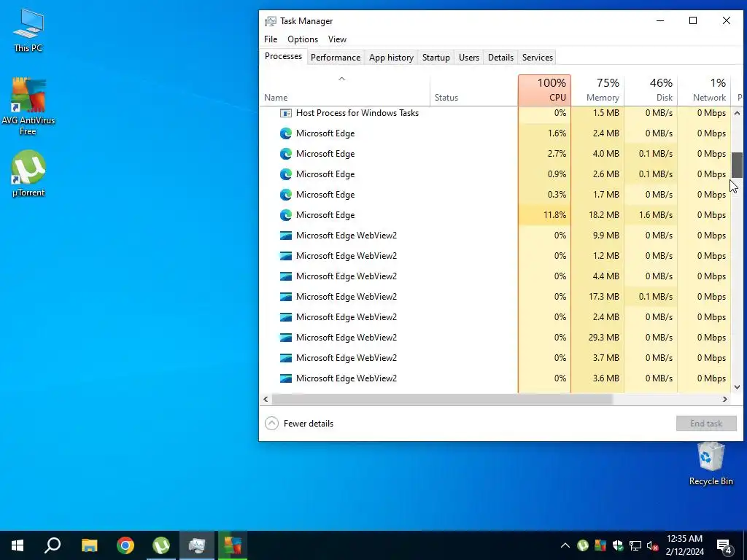Click Task Manager title bar icon
747x560 pixels.
click(x=270, y=21)
